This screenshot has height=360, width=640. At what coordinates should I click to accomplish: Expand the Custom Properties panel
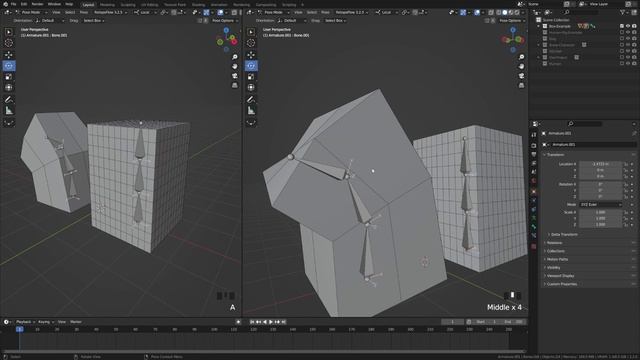(561, 284)
